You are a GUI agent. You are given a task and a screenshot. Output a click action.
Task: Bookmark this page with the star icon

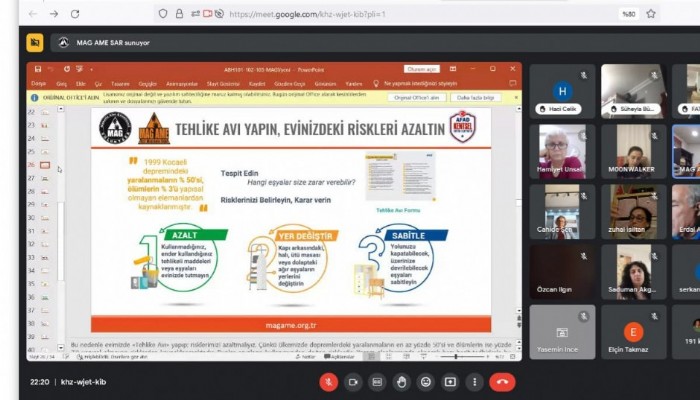pos(651,14)
